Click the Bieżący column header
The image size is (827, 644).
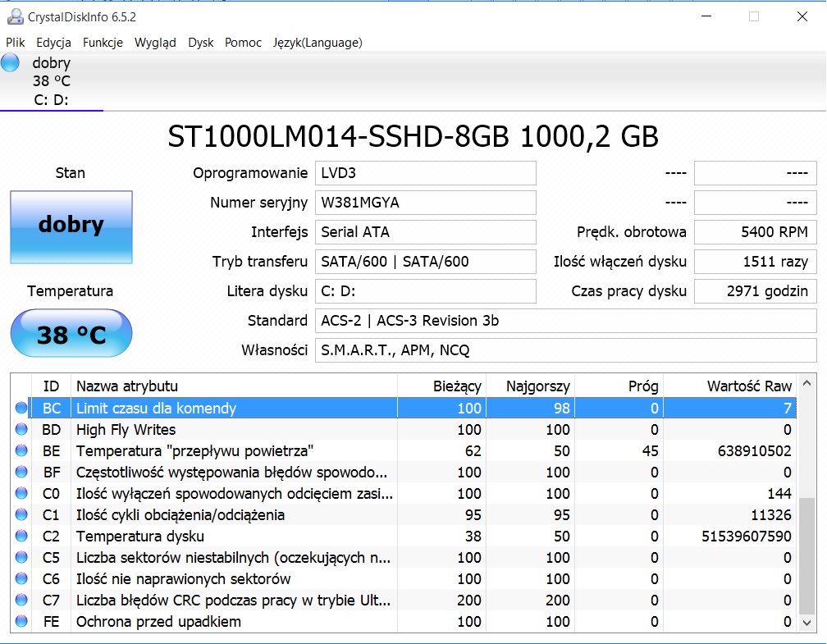441,386
